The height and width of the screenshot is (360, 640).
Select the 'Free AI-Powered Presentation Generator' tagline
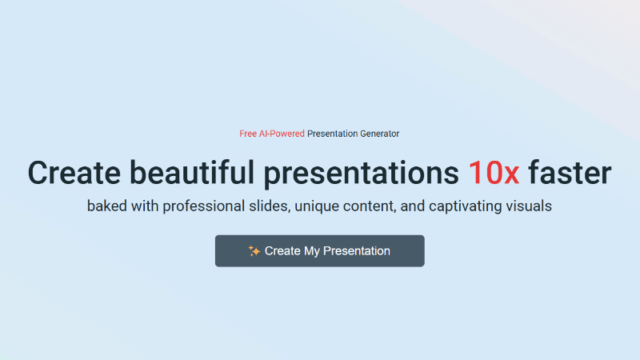point(319,133)
